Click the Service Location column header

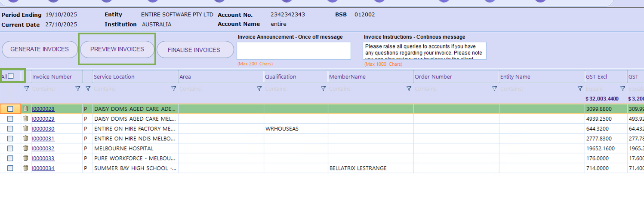(x=114, y=77)
